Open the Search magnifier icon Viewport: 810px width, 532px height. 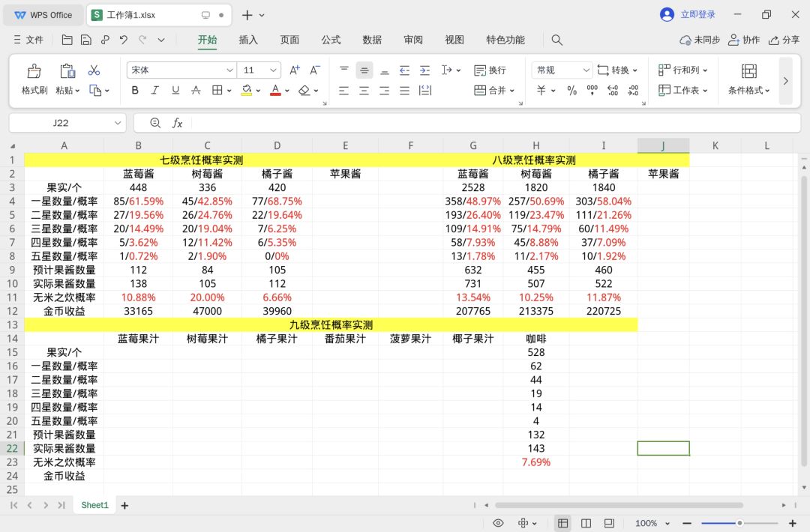(x=556, y=40)
